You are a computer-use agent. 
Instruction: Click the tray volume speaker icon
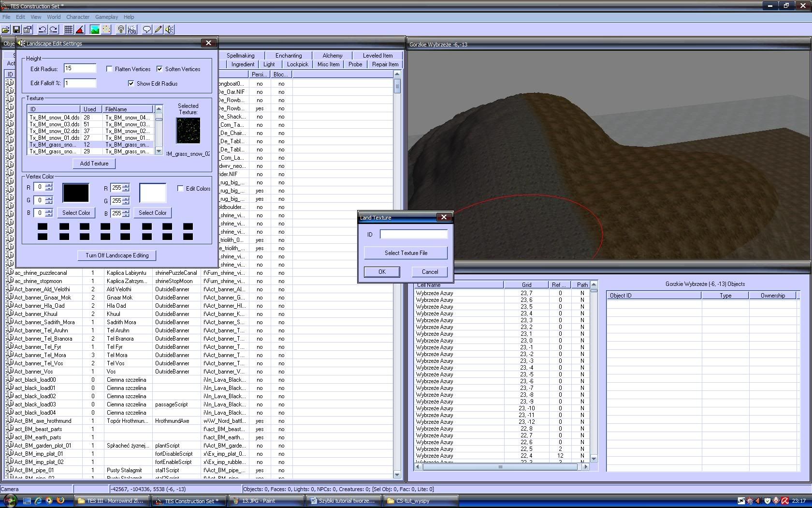coord(758,501)
